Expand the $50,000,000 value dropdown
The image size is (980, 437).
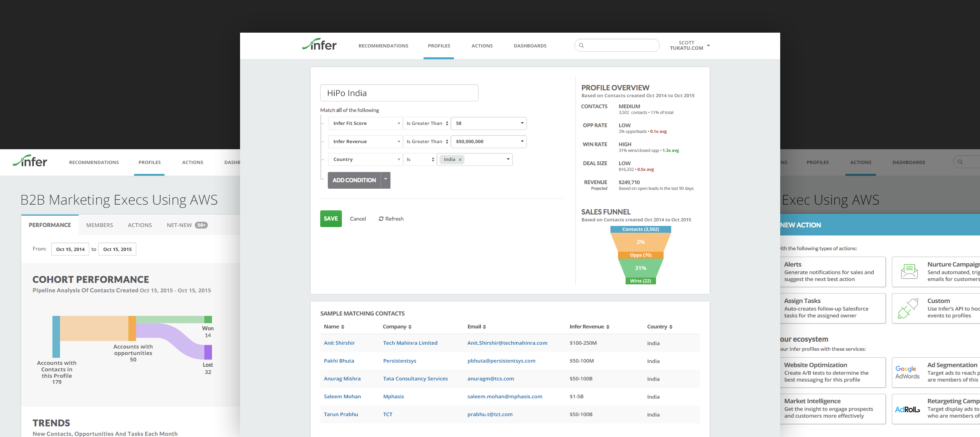(522, 142)
